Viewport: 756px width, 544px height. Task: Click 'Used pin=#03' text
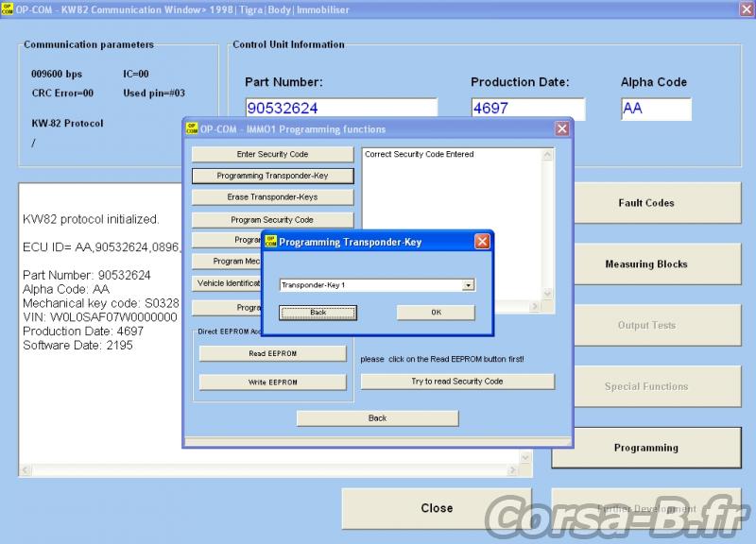pyautogui.click(x=154, y=93)
